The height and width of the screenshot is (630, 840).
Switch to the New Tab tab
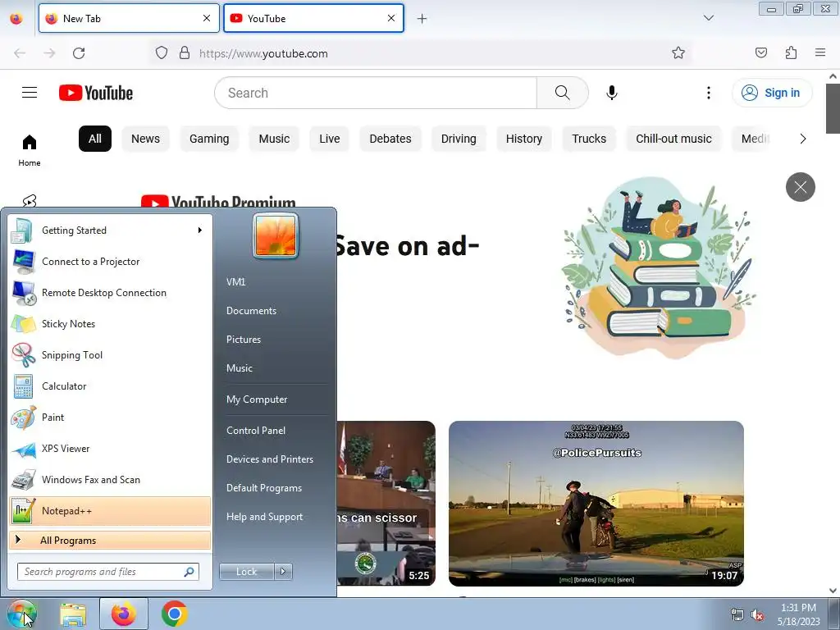(129, 18)
